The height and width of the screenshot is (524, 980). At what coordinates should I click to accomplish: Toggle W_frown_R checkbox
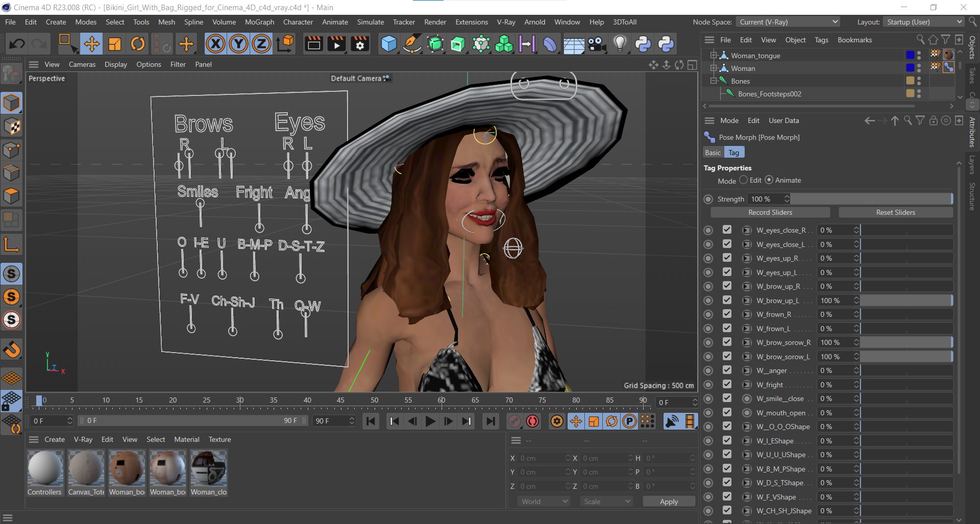pos(727,314)
